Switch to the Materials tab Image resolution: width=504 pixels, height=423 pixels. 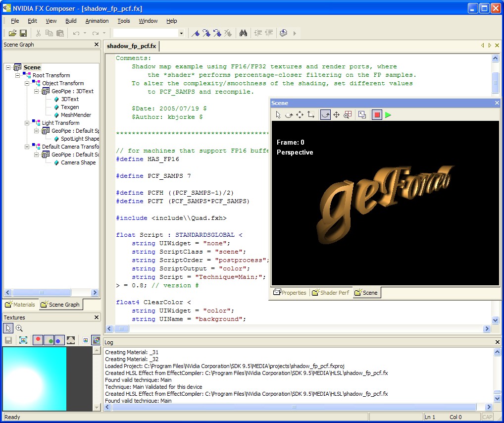click(20, 304)
